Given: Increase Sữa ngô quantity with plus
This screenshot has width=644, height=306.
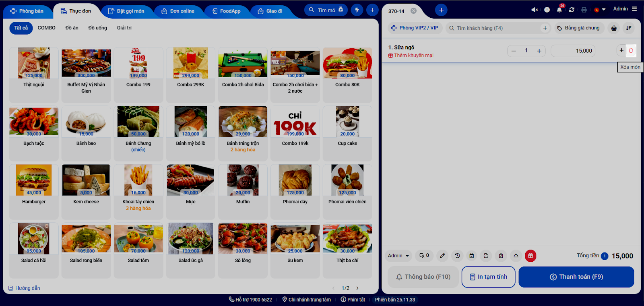Looking at the screenshot, I should (539, 51).
